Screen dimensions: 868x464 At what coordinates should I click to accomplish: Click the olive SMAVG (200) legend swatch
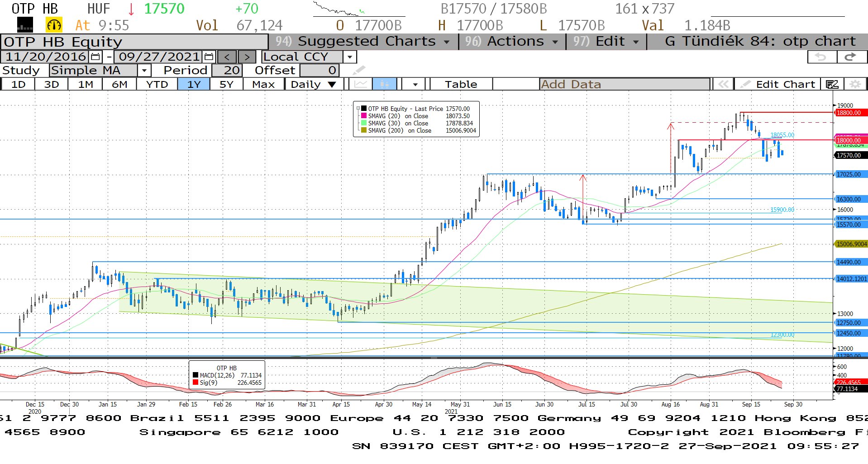pos(364,130)
